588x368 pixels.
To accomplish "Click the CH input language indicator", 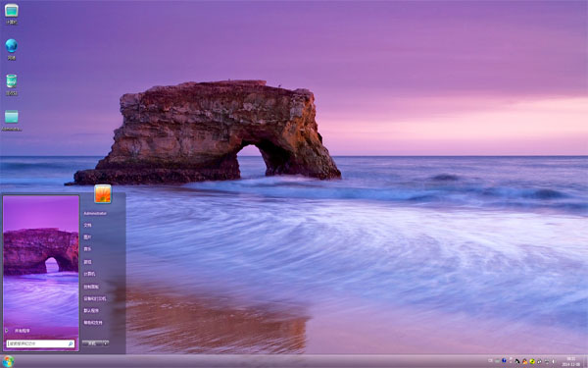I will (490, 361).
